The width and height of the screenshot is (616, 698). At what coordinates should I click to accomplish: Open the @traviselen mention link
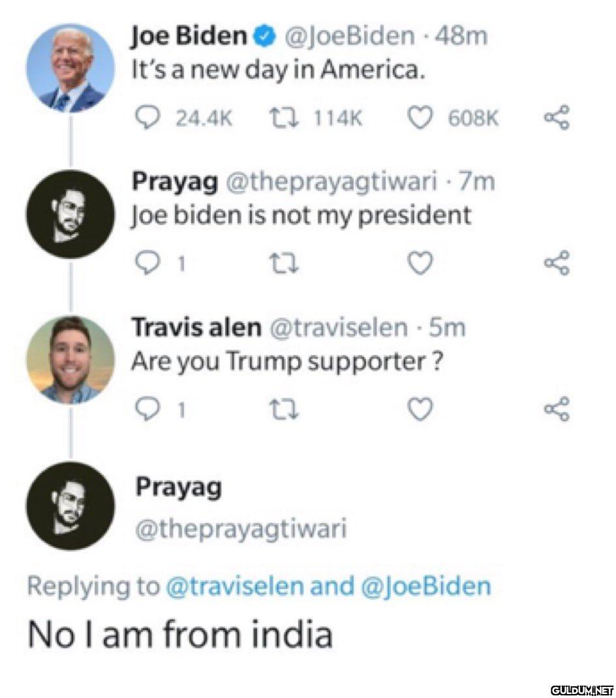pos(235,586)
